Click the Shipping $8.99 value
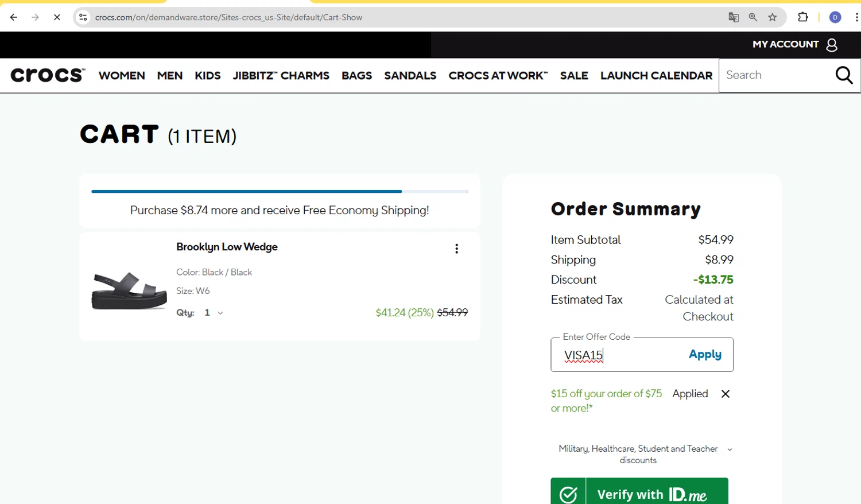Image resolution: width=861 pixels, height=504 pixels. pyautogui.click(x=719, y=259)
